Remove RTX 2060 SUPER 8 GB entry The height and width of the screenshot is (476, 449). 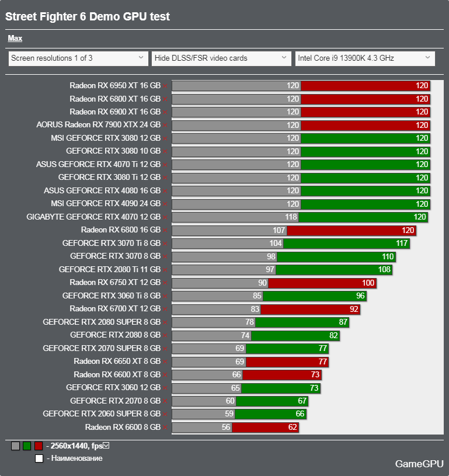tap(165, 414)
